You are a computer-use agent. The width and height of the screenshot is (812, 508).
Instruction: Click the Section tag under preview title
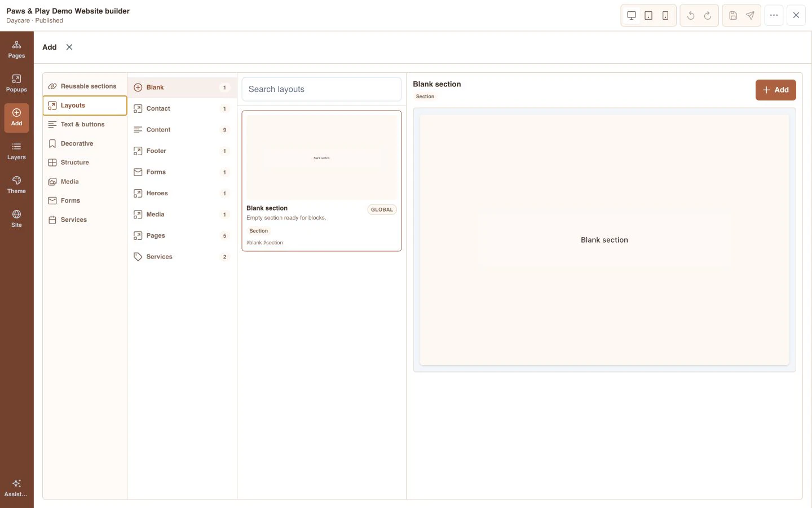425,97
